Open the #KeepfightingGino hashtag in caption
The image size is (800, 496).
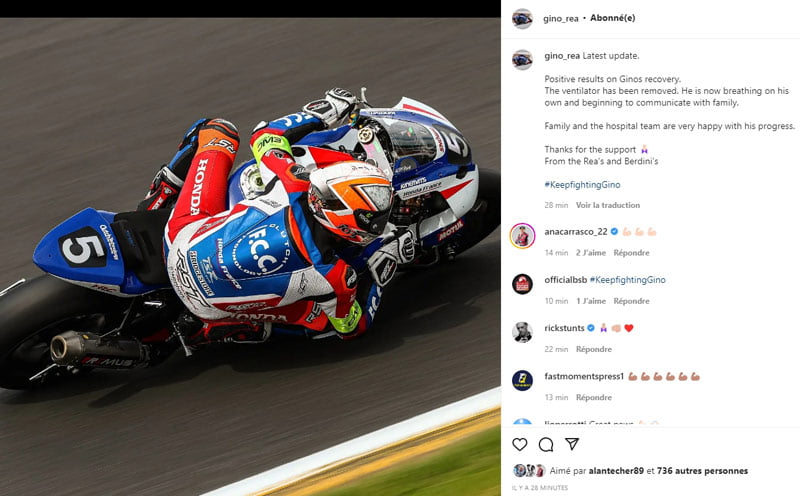coord(582,185)
